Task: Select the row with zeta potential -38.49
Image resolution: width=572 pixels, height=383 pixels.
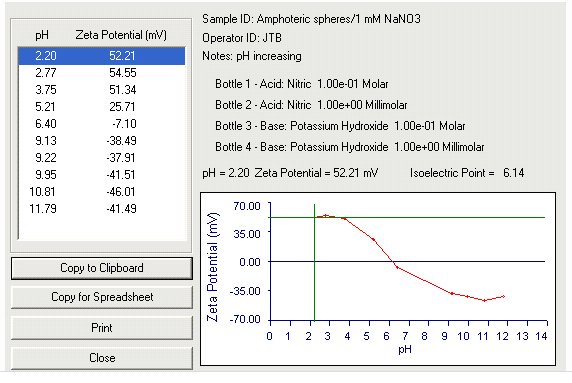Action: (x=102, y=141)
